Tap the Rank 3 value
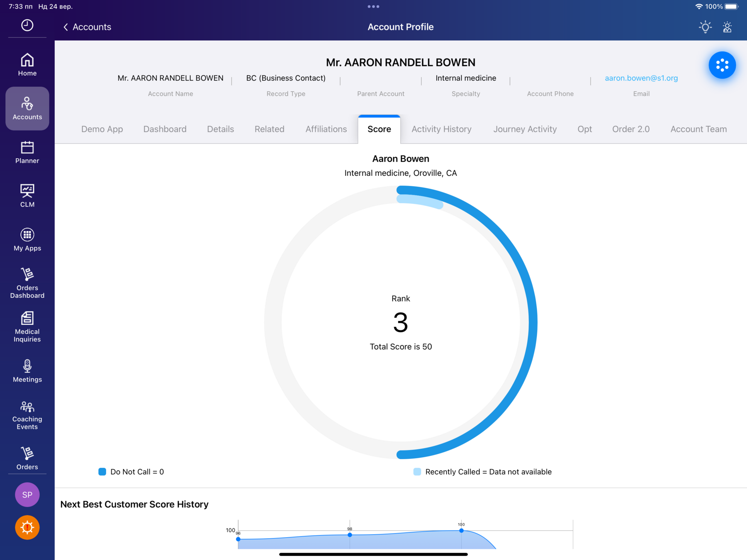 coord(401,322)
